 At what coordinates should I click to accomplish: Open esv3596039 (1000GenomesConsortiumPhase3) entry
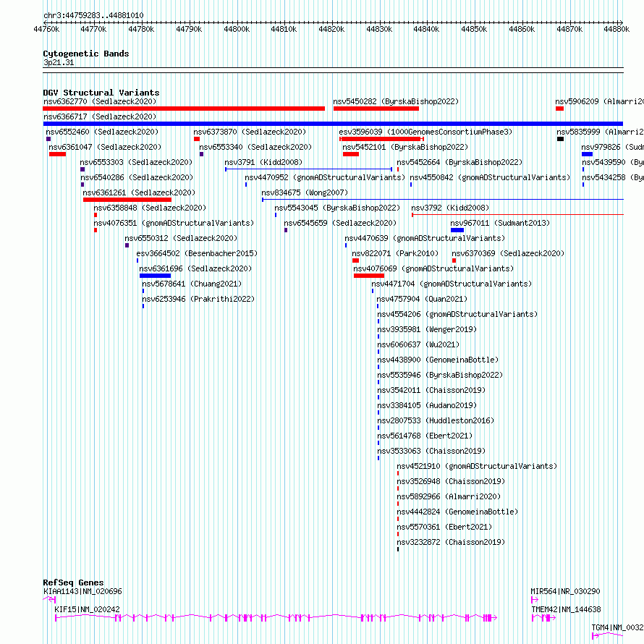tap(425, 132)
